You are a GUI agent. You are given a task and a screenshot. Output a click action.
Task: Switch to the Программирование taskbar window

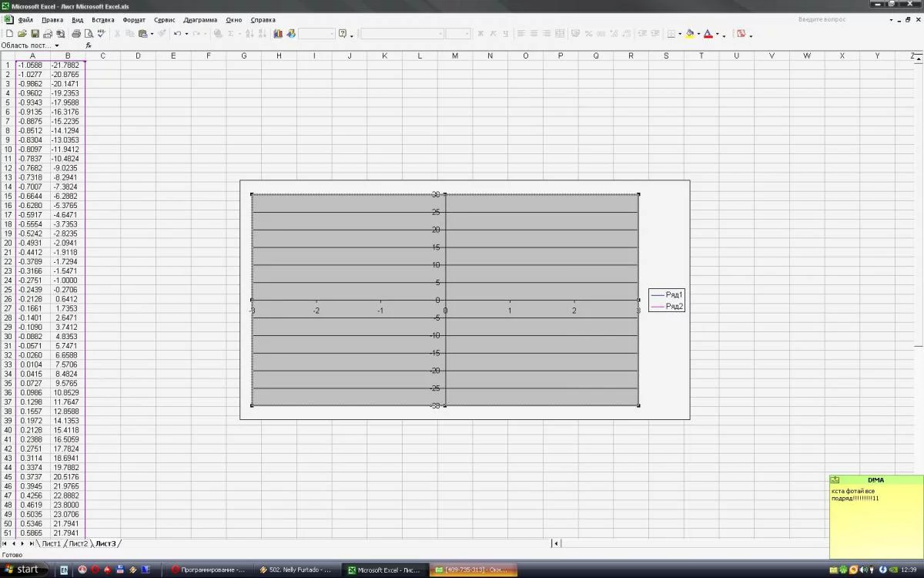(209, 570)
